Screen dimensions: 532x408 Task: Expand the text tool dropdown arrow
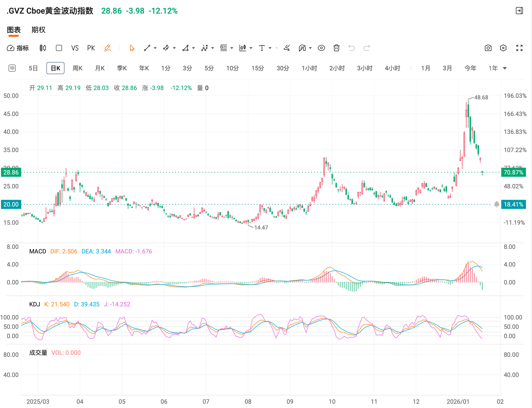click(x=270, y=48)
